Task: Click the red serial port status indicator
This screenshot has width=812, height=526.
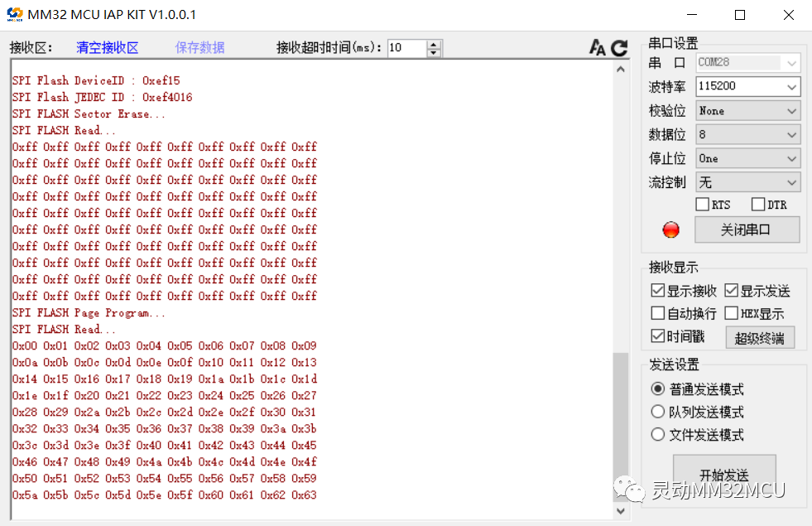Action: (670, 229)
